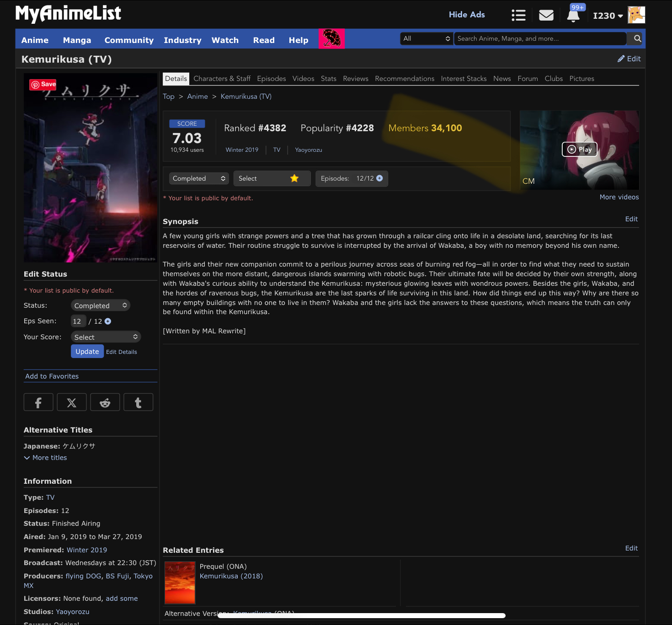This screenshot has height=625, width=672.
Task: Click the Anime breadcrumb link
Action: point(197,96)
